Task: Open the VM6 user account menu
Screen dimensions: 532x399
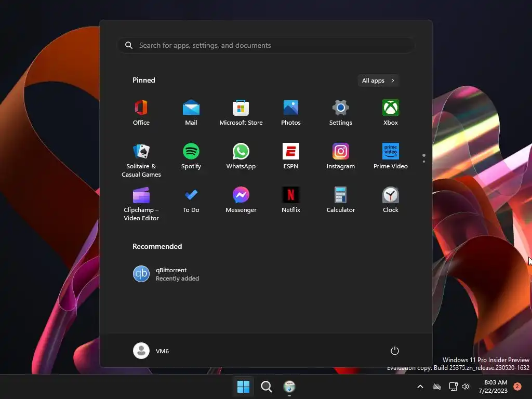Action: (x=151, y=351)
